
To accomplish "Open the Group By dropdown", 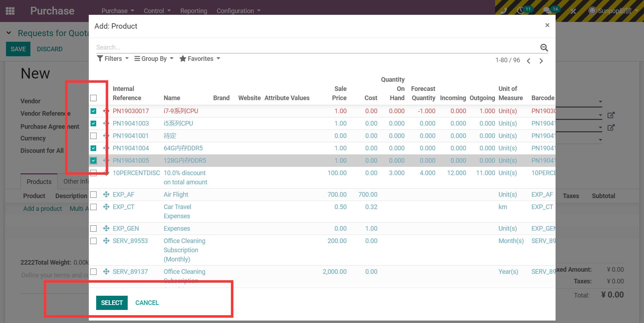I will coord(154,59).
